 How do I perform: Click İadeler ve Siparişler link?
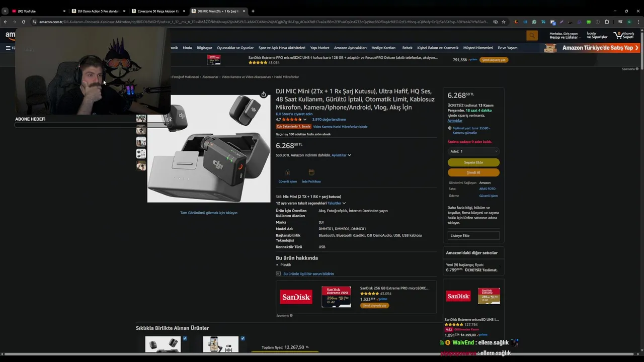point(597,35)
